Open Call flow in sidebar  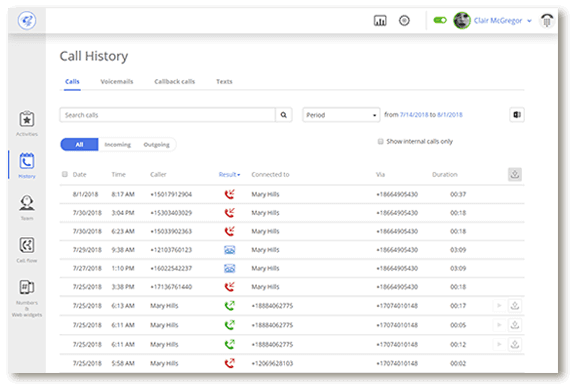(x=27, y=250)
